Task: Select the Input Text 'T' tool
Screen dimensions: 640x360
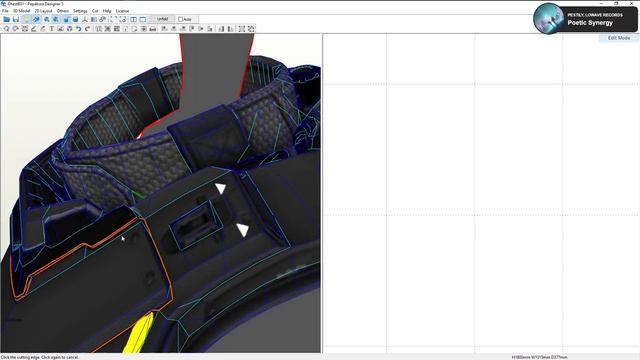Action: 52,29
